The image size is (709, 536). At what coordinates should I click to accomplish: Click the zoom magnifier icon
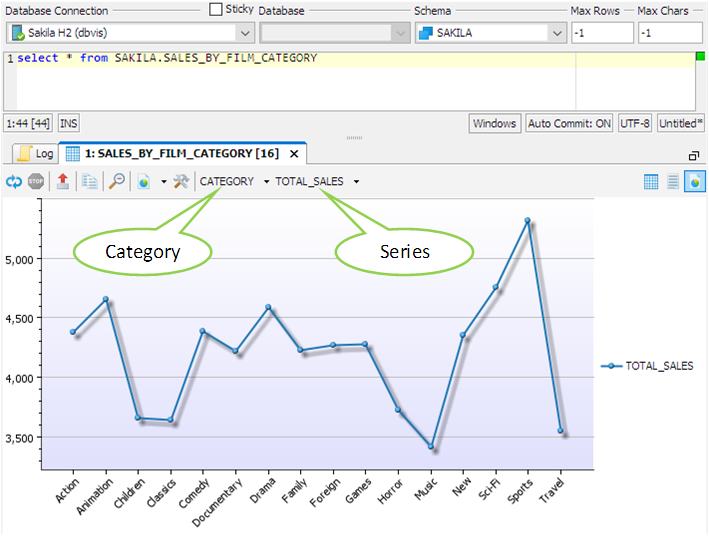tap(117, 182)
